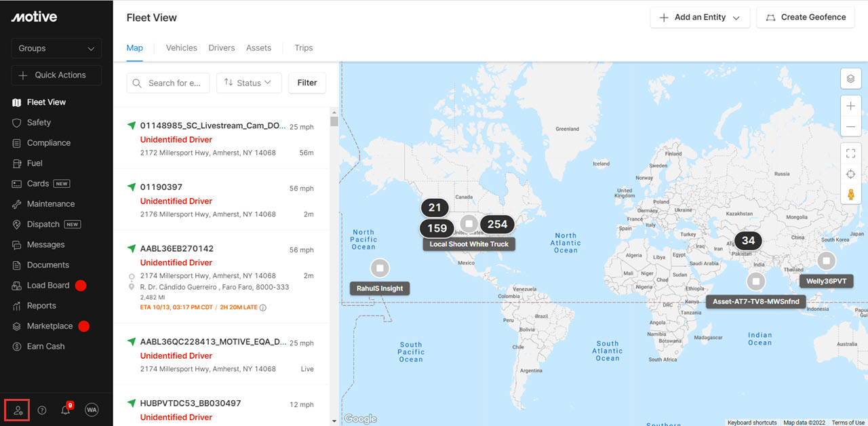Open notifications bell with 9 badge
868x426 pixels.
click(66, 409)
